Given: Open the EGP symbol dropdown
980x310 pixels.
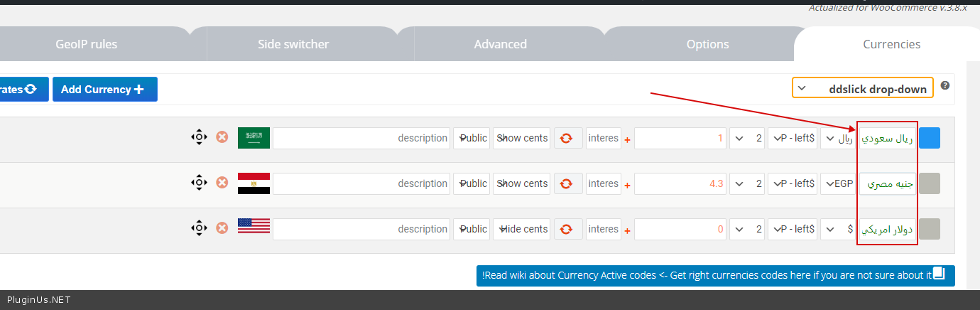Looking at the screenshot, I should pos(839,183).
